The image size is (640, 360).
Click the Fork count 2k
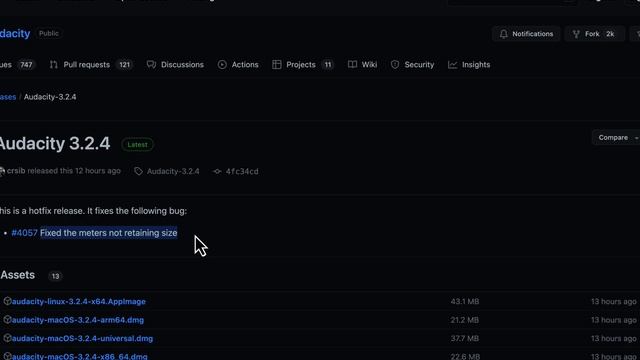coord(610,34)
